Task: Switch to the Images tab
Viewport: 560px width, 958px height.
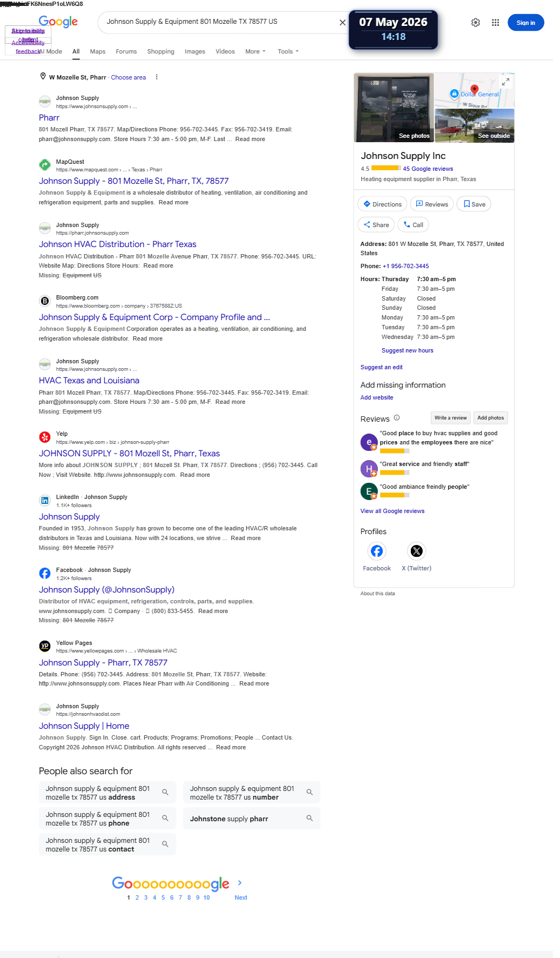Action: pyautogui.click(x=195, y=51)
